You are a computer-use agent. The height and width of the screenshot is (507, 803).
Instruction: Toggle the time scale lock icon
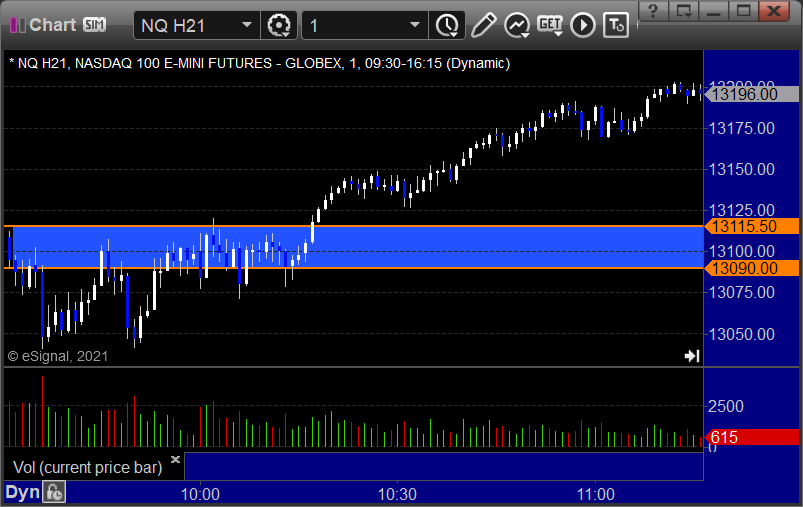[x=54, y=493]
